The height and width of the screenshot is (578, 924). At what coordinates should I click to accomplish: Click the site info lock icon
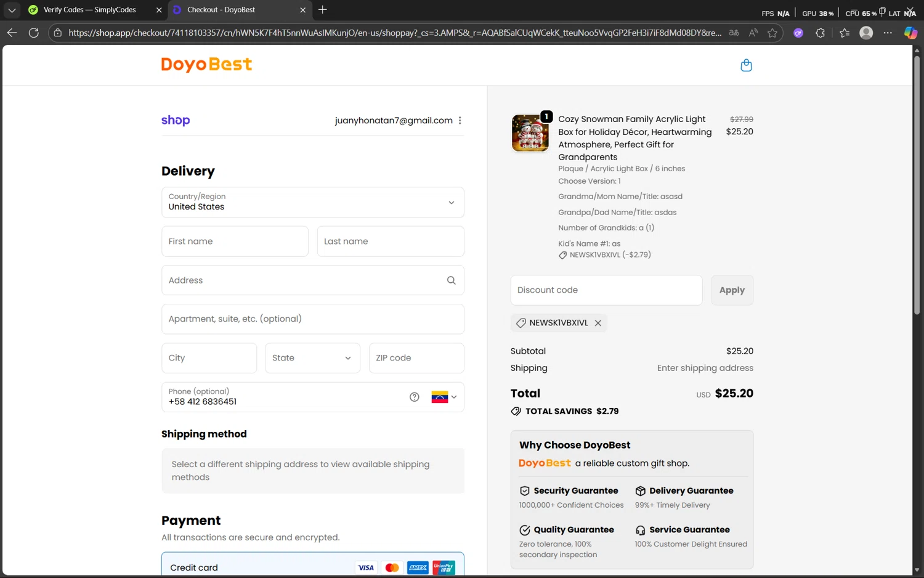58,33
